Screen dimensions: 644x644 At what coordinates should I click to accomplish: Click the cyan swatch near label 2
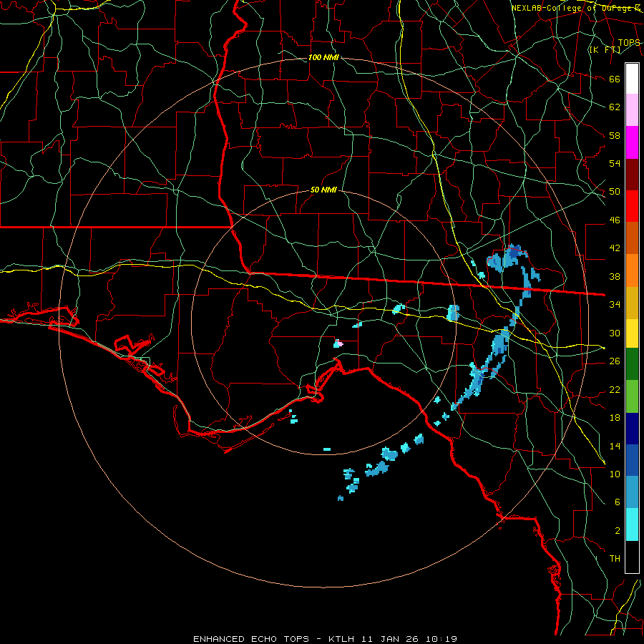point(632,525)
